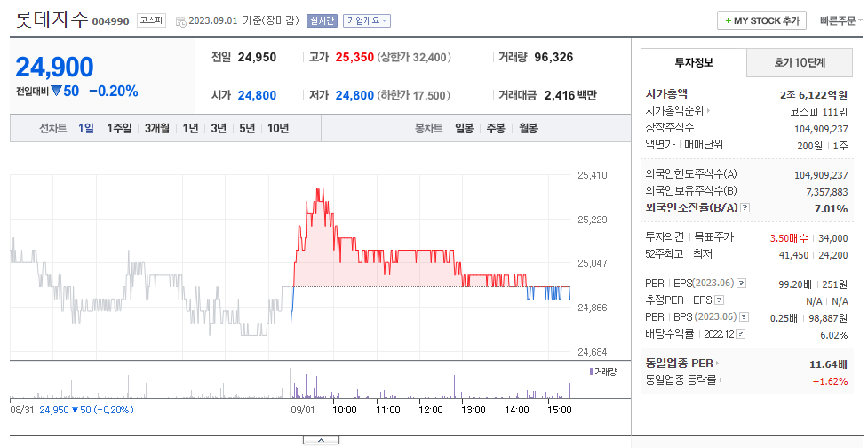Click the stock code 004990
The height and width of the screenshot is (448, 868).
click(110, 21)
